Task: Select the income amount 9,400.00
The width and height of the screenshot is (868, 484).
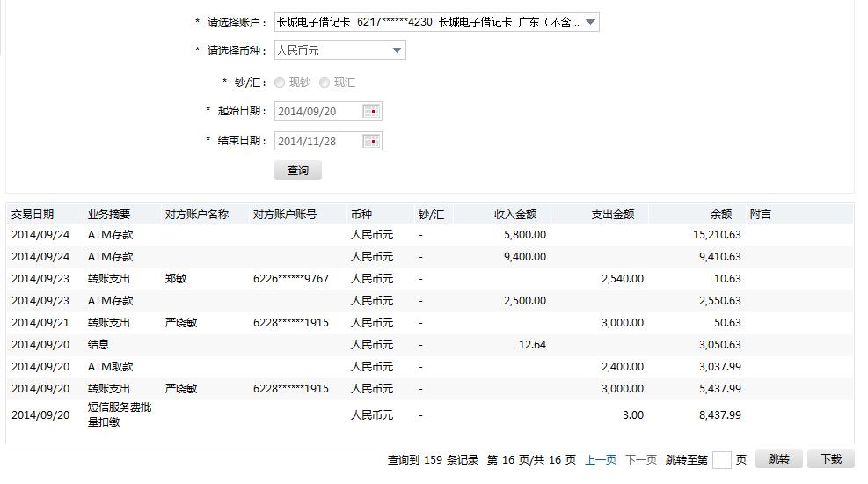Action: point(525,257)
